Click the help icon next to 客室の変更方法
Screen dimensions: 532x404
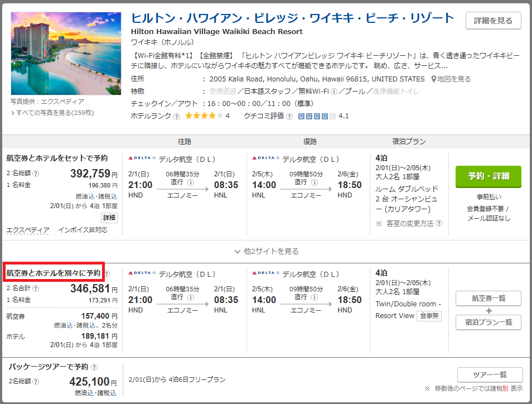pyautogui.click(x=439, y=223)
